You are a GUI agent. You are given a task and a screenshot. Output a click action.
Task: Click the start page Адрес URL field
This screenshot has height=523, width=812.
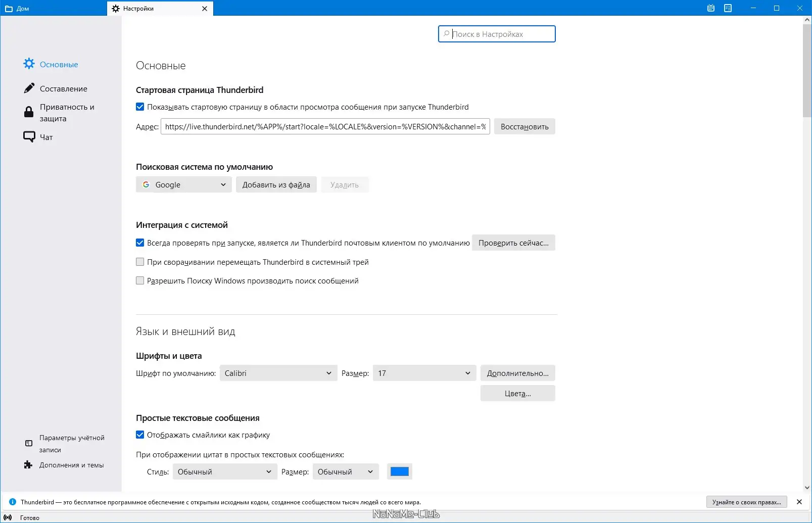(x=325, y=126)
